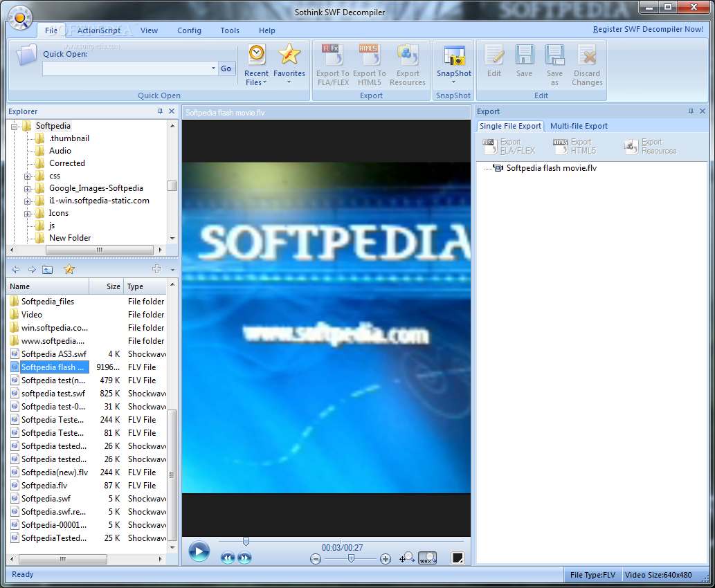Click the plus icon in explorer toolbar
The width and height of the screenshot is (715, 588).
coord(156,269)
